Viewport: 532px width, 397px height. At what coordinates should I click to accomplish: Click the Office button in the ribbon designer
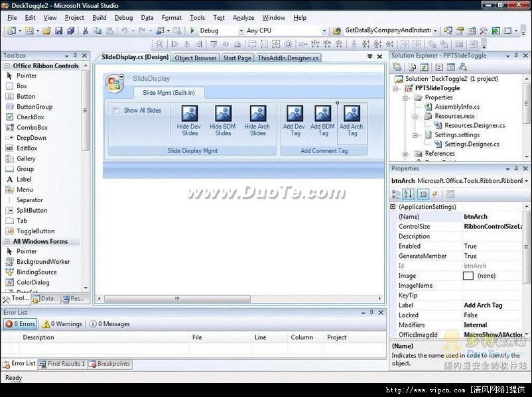[114, 84]
